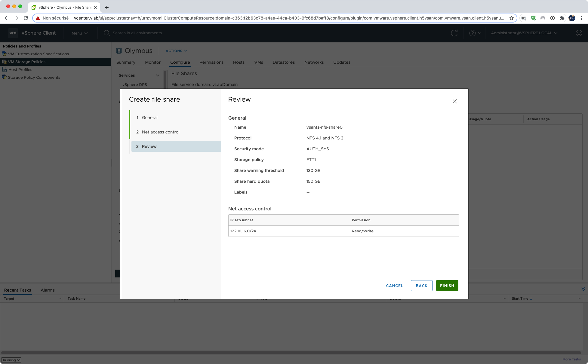Expand the Olympus ACTIONS menu
The width and height of the screenshot is (588, 364).
[x=177, y=51]
